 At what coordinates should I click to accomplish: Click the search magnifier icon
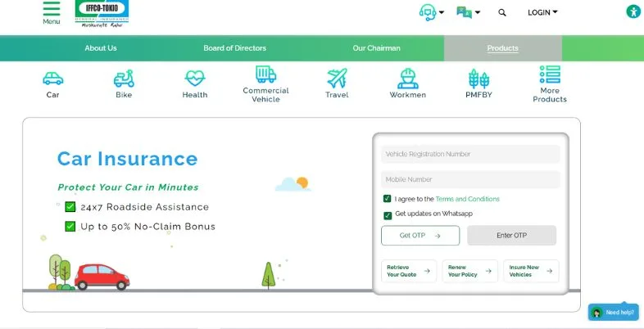(x=502, y=13)
